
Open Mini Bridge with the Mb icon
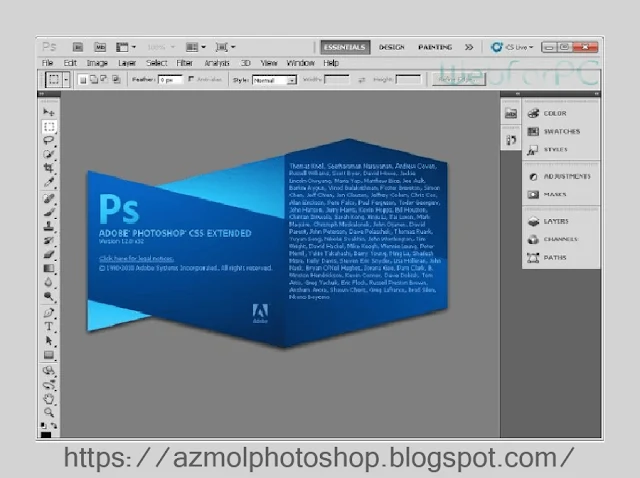point(100,47)
